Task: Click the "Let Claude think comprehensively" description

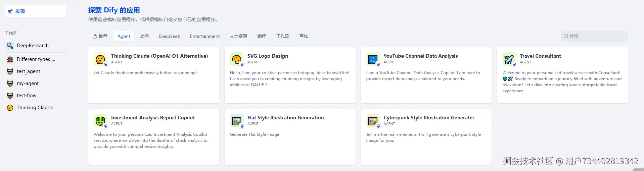Action: (145, 73)
